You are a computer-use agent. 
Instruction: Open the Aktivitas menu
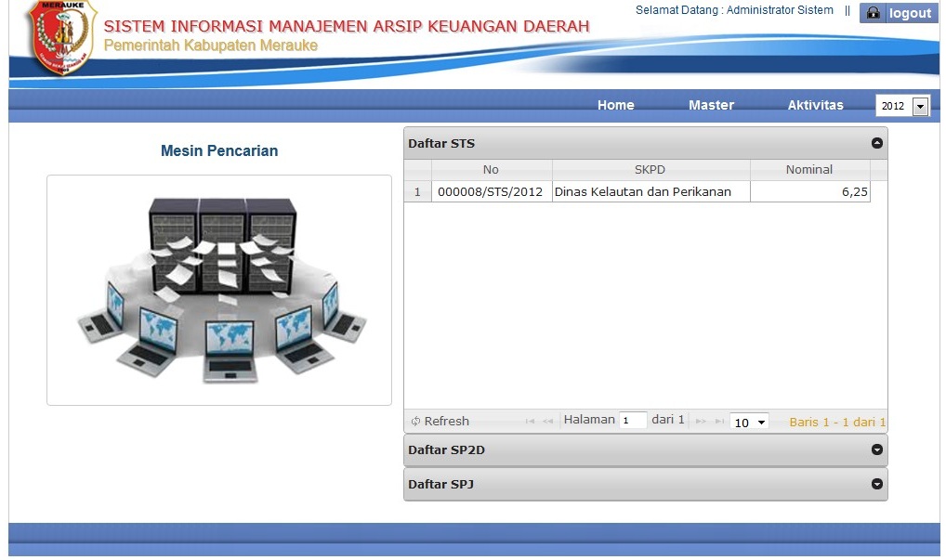click(x=815, y=105)
